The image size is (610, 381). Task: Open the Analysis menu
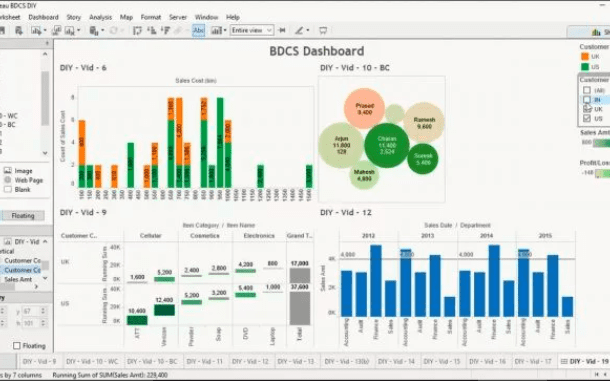coord(100,17)
